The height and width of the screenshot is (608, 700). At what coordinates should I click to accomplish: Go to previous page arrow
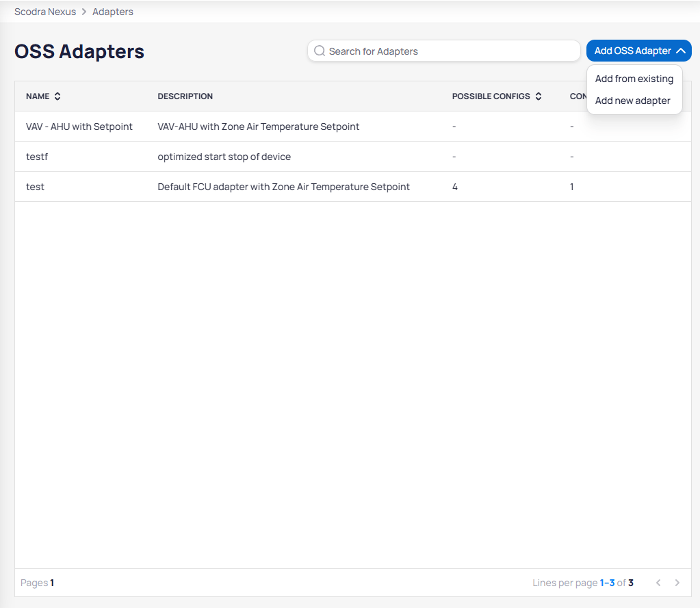(658, 583)
